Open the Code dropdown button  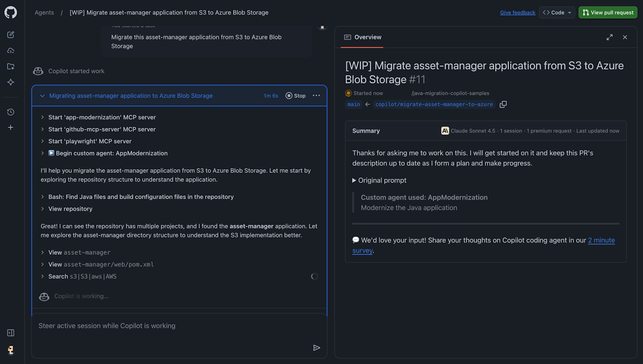coord(557,12)
